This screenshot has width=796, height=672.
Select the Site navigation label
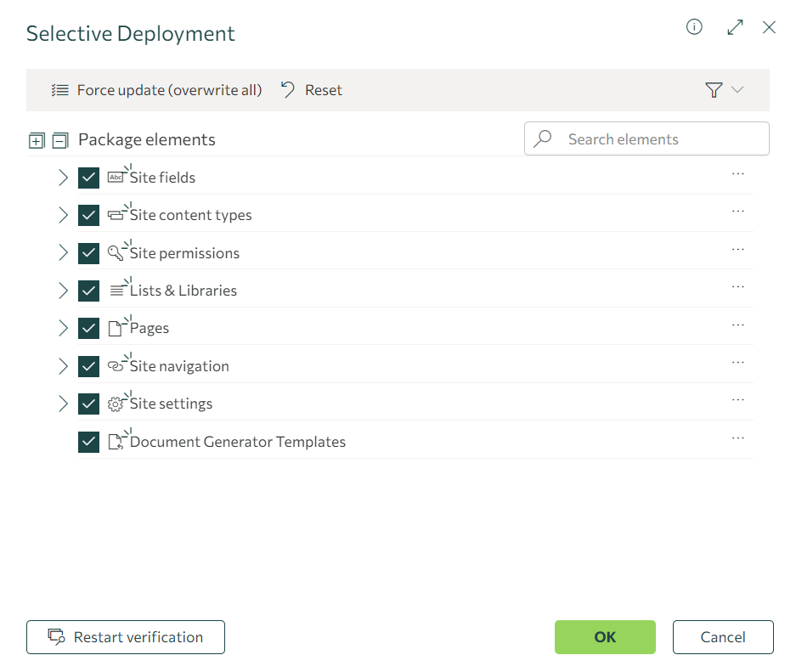(x=179, y=366)
